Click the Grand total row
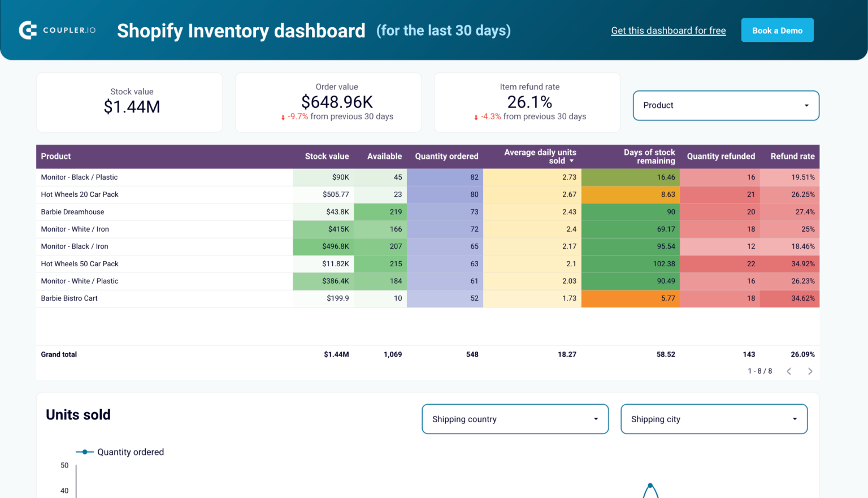Viewport: 868px width, 498px height. coord(59,354)
